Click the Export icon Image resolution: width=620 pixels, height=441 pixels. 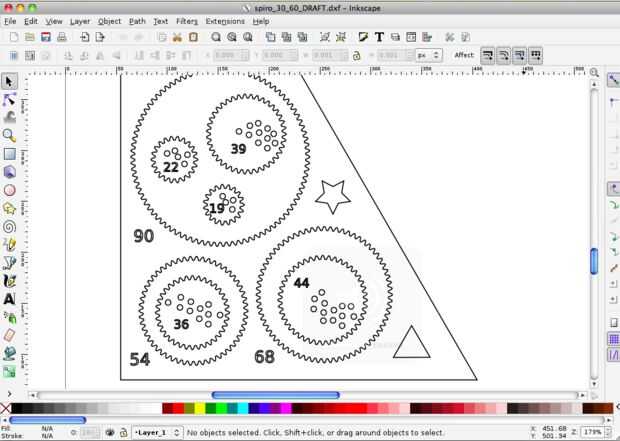[x=100, y=37]
